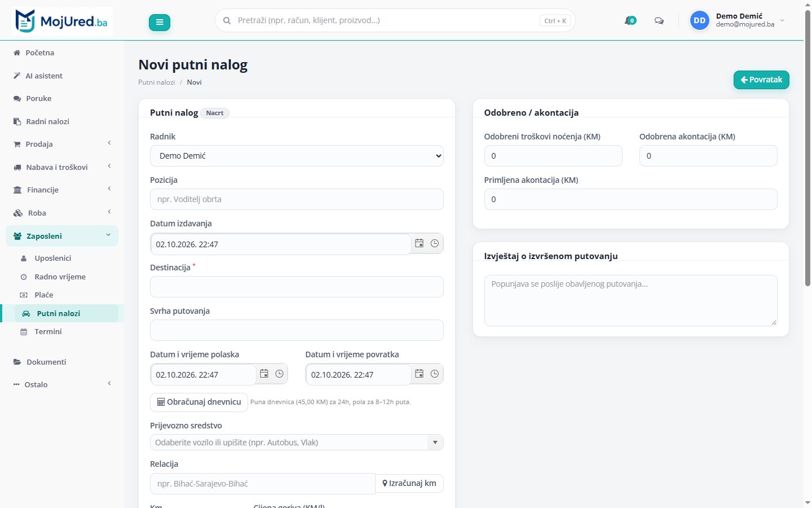Open clock picker for Datum i vrijeme polaska
Image resolution: width=812 pixels, height=508 pixels.
tap(279, 374)
